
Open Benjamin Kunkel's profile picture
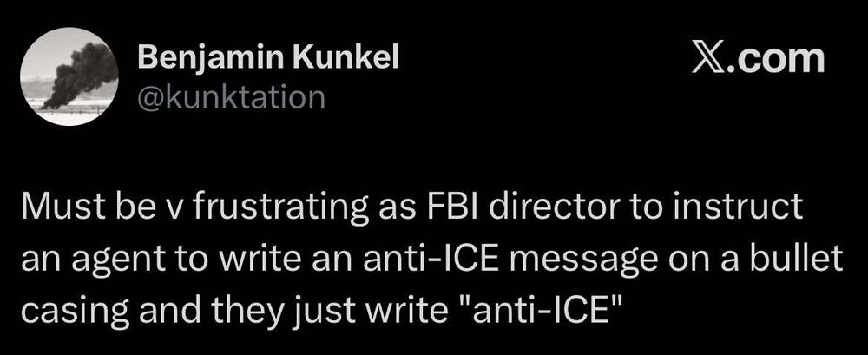(69, 77)
